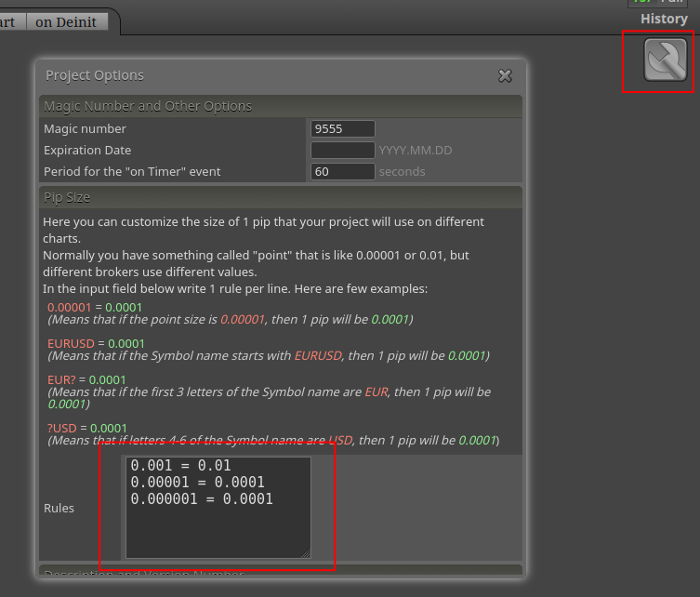
Task: Click the Period for the "on Timer" event label
Action: pyautogui.click(x=132, y=171)
